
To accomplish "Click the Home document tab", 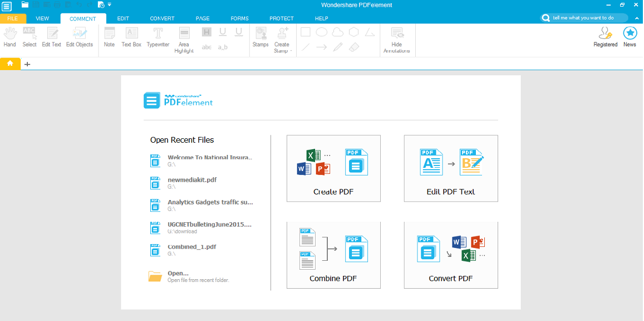I will pos(10,64).
